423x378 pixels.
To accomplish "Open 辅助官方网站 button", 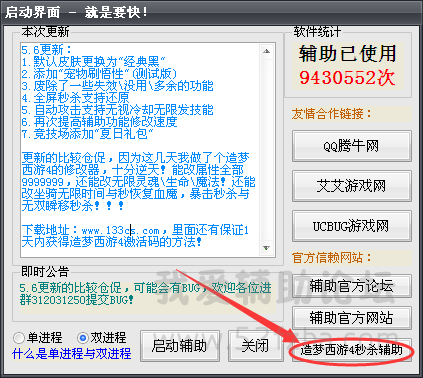I will [x=352, y=317].
